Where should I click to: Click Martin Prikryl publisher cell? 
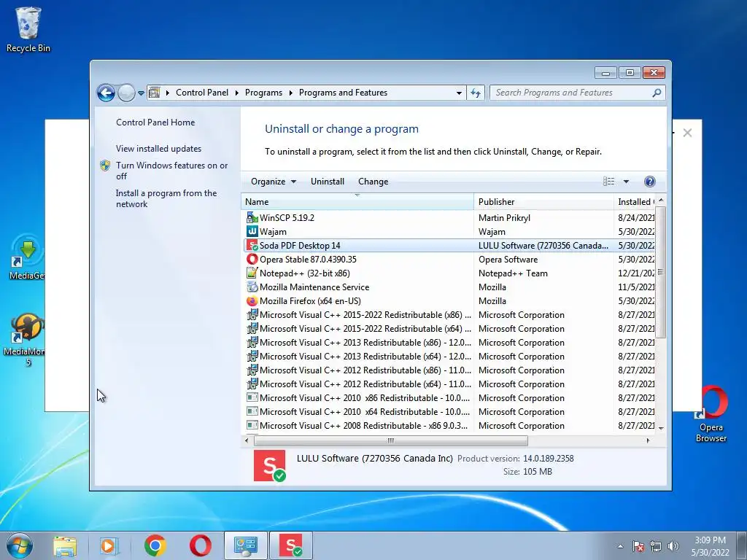[x=504, y=217]
